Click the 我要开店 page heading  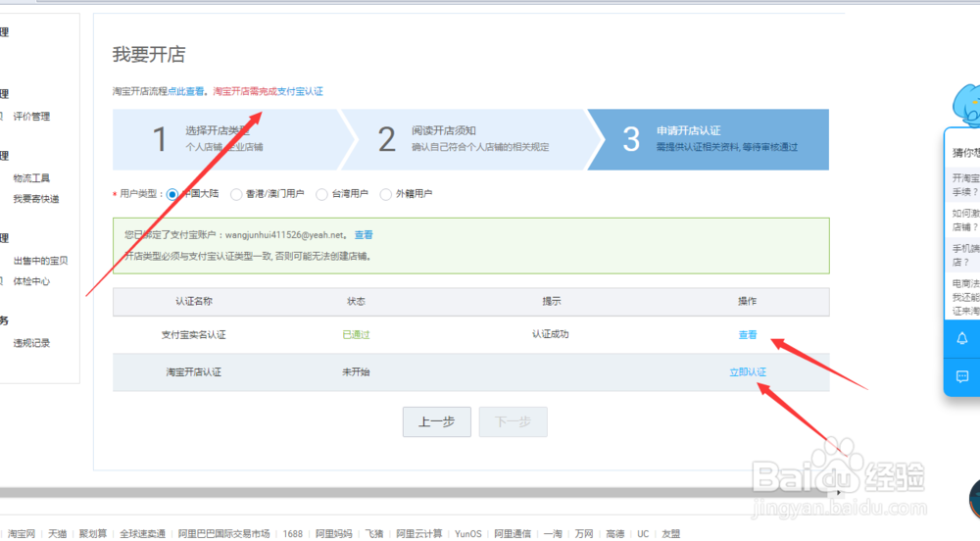pos(149,54)
